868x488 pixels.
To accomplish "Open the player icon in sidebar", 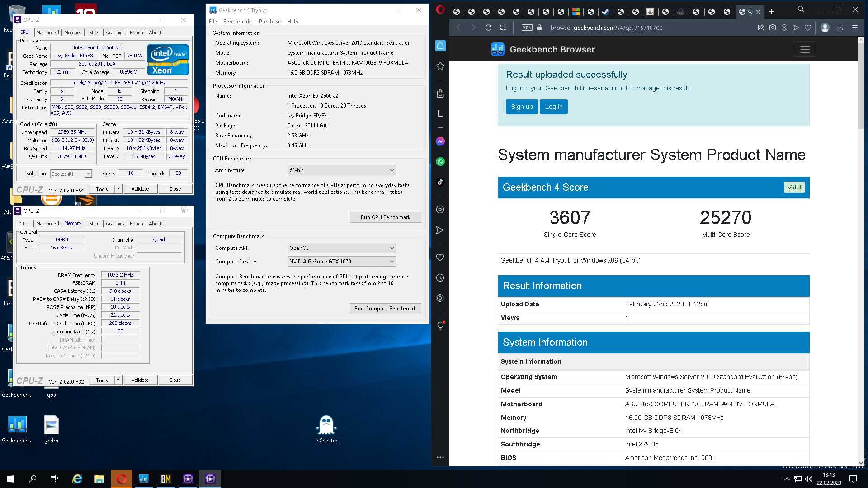I will point(440,210).
